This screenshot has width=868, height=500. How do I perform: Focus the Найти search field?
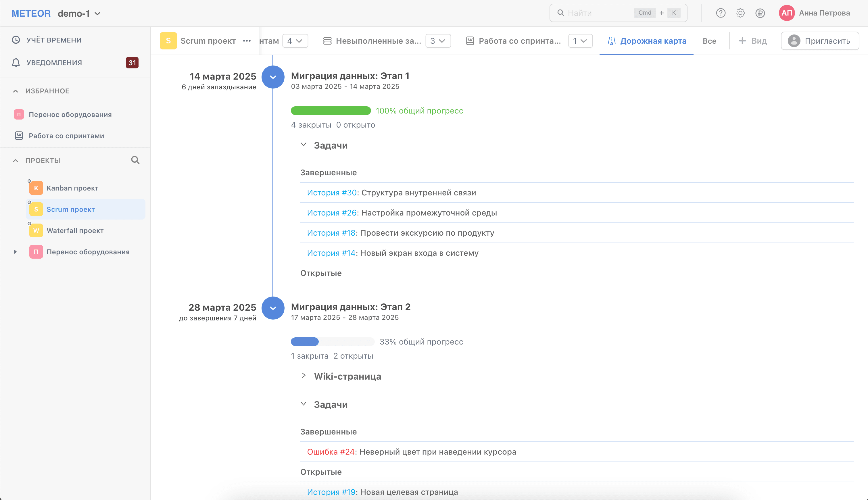click(618, 13)
